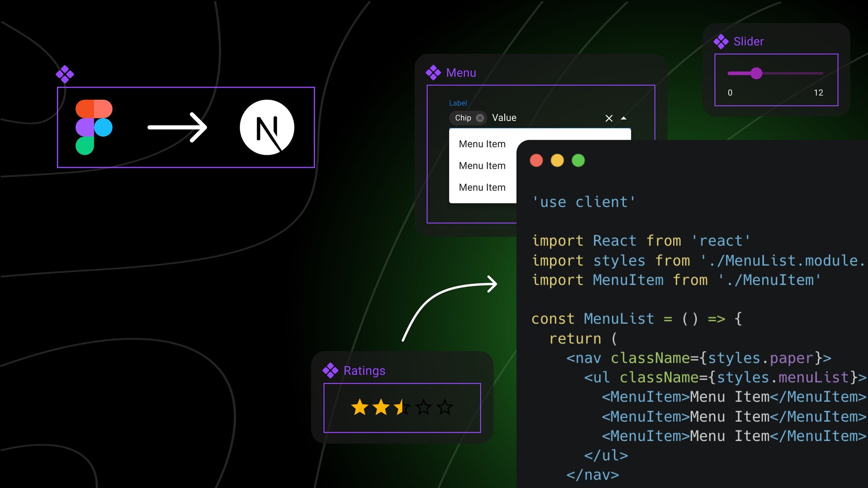Toggle the last empty rating star

444,407
